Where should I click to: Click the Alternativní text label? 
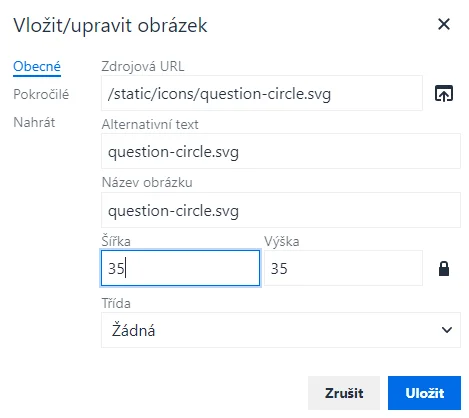pos(150,124)
